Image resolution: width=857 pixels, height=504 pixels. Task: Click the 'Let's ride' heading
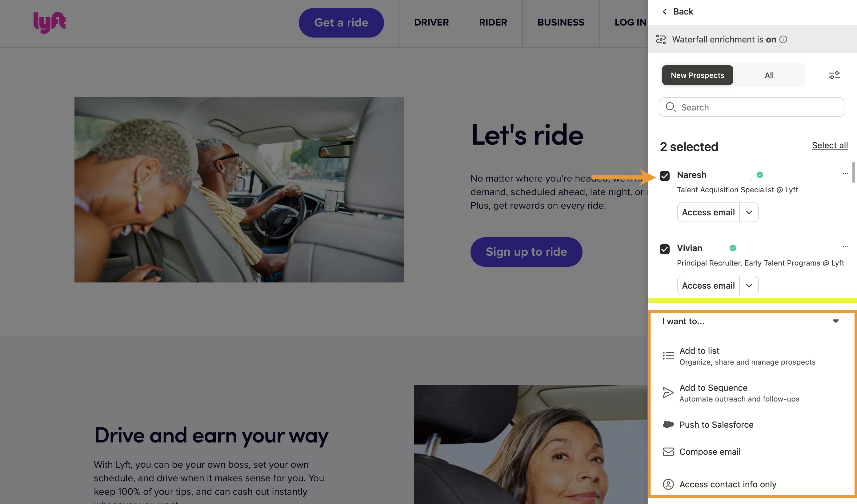527,135
